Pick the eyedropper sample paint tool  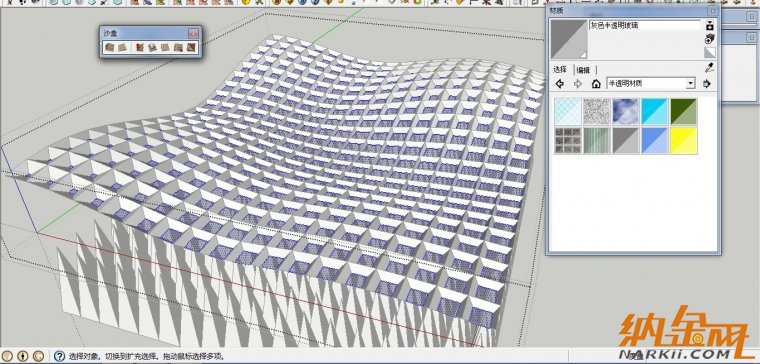click(x=709, y=68)
